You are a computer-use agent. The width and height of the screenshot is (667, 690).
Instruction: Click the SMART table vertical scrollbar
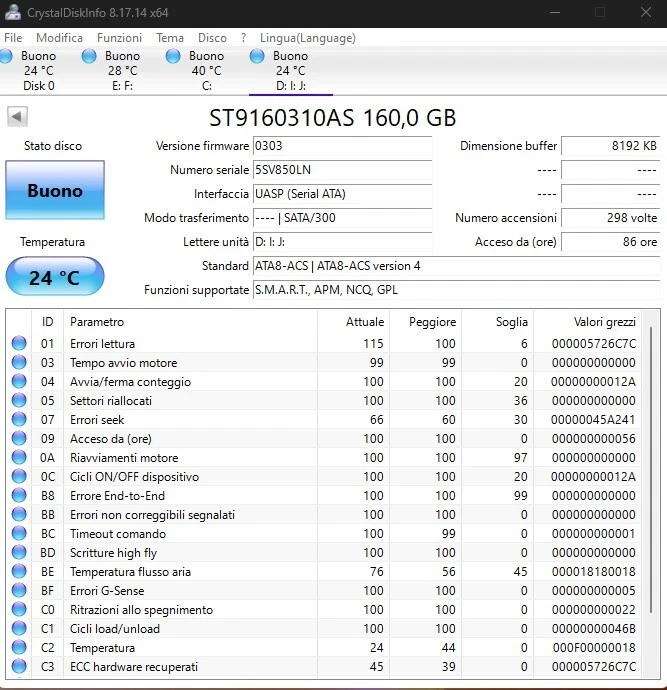point(650,471)
